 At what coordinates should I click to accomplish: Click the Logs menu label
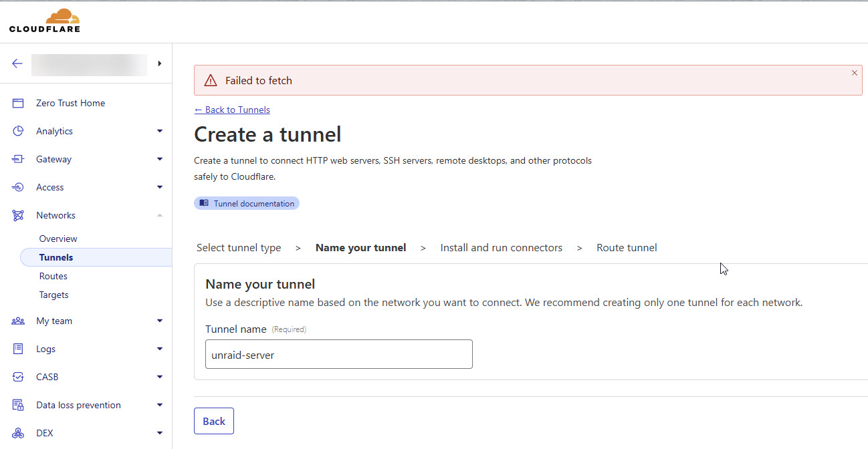[x=45, y=349]
